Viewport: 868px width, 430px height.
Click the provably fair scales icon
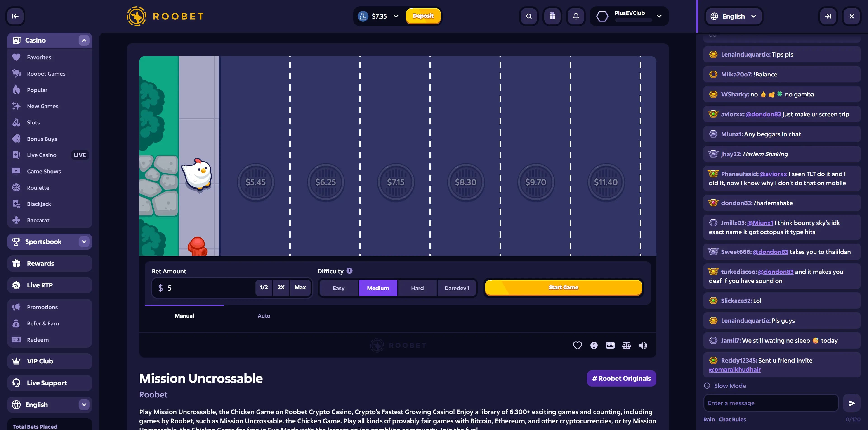point(626,345)
